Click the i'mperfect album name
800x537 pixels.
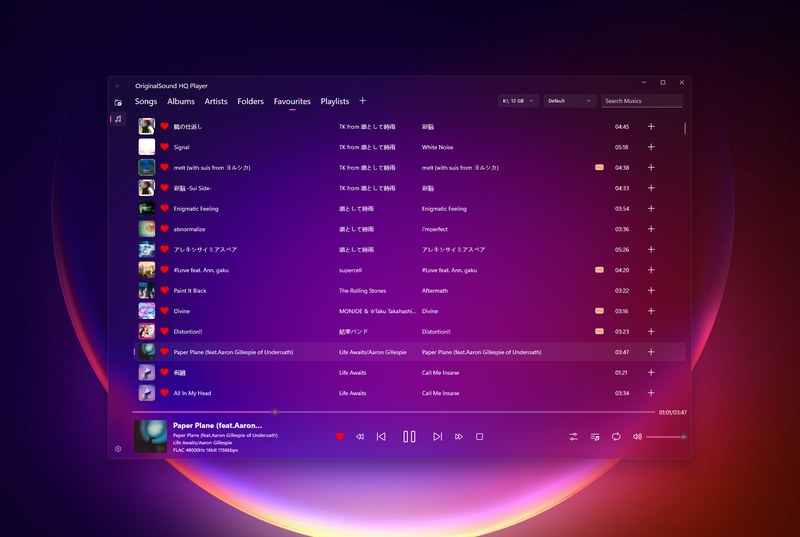pyautogui.click(x=435, y=229)
